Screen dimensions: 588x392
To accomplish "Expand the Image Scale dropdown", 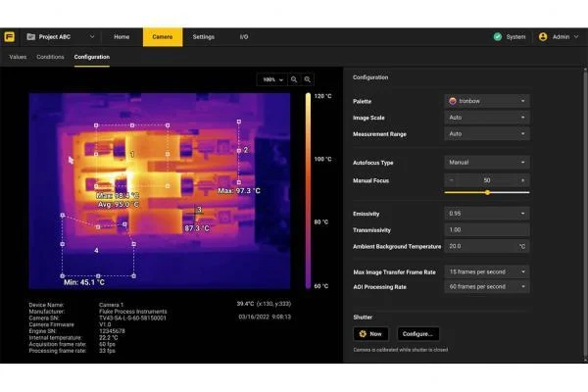I will click(x=487, y=118).
